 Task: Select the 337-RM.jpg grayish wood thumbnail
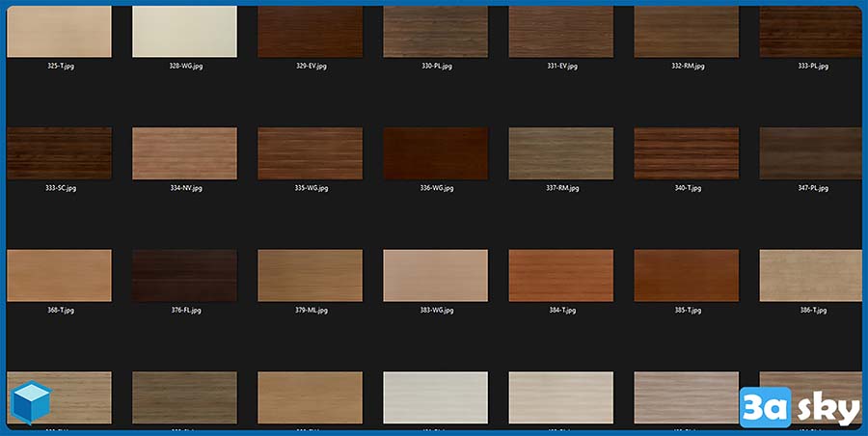tap(560, 153)
